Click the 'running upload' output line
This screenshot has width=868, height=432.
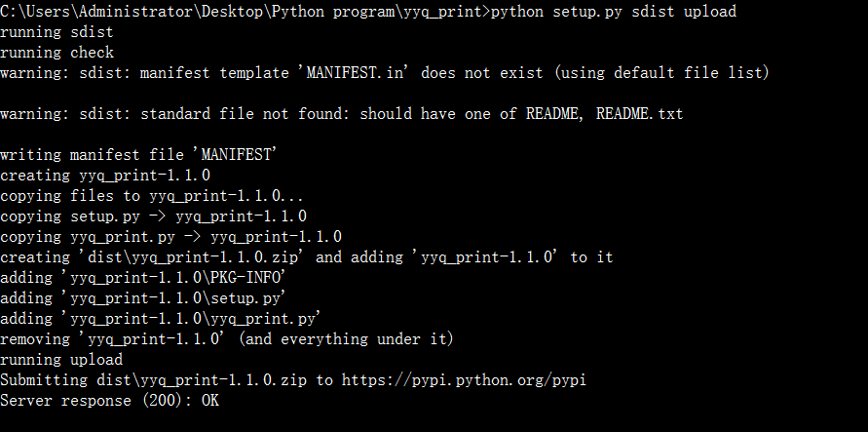tap(61, 360)
